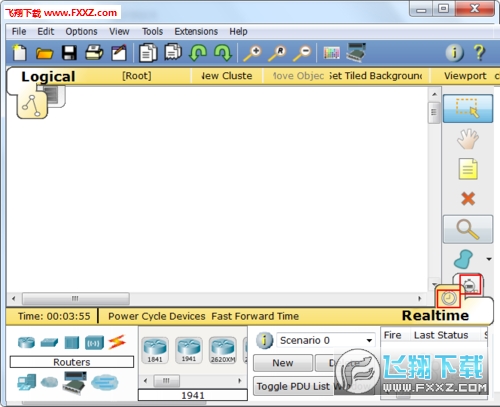The image size is (500, 407).
Task: Open the drawing palette icon
Action: click(331, 53)
